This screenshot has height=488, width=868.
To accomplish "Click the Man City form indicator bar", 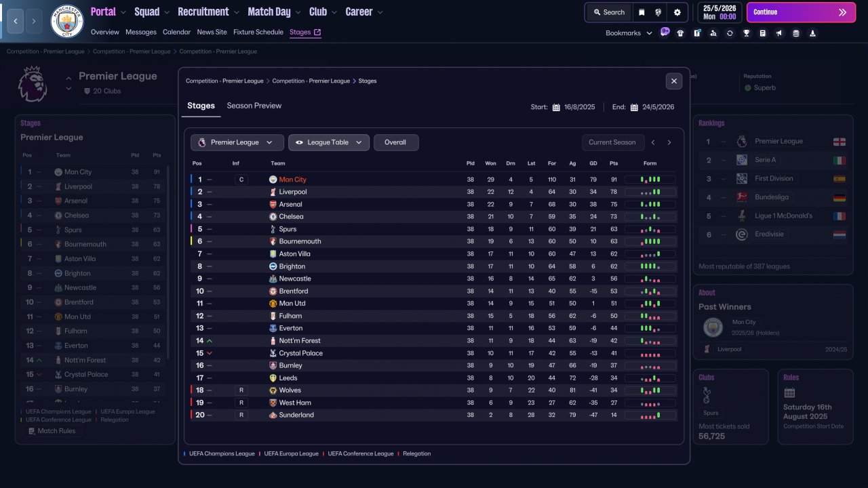I will [650, 180].
